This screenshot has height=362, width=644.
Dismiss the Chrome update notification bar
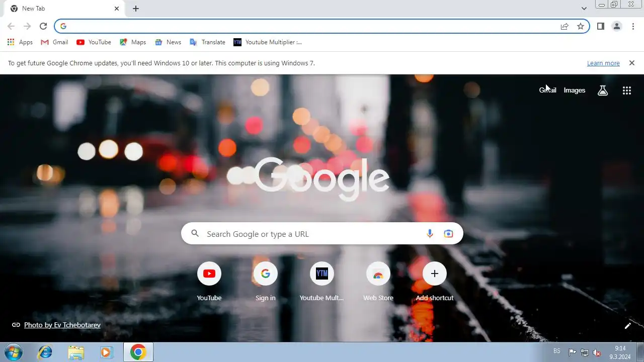click(632, 63)
